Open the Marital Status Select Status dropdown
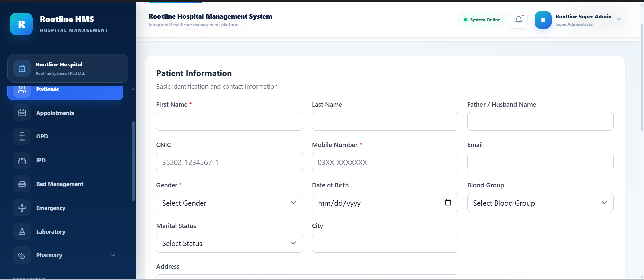The height and width of the screenshot is (280, 644). click(229, 243)
